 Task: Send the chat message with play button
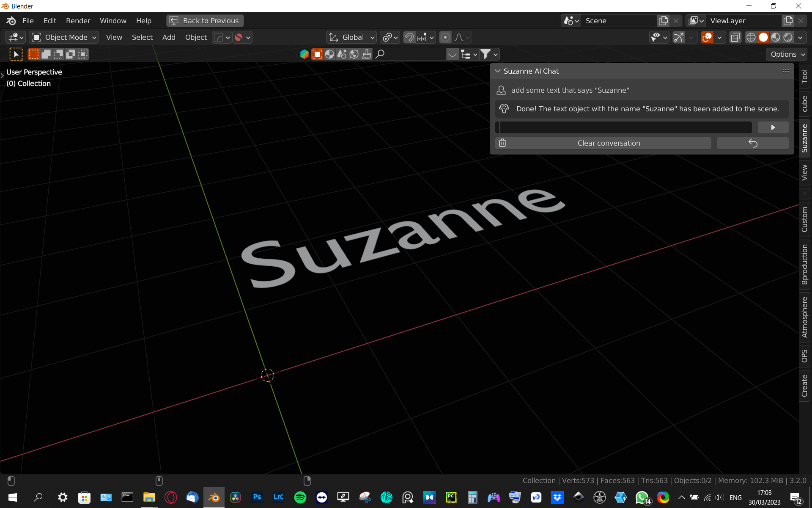click(x=773, y=127)
